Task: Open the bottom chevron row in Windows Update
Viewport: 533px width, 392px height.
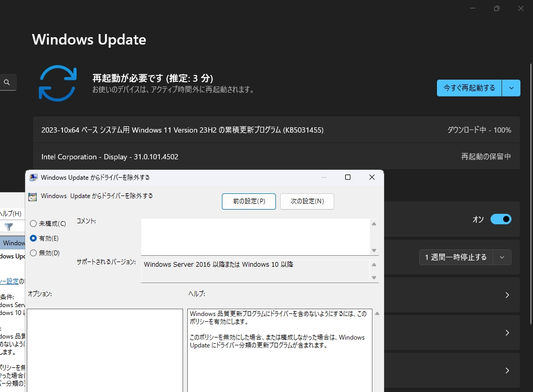Action: (507, 371)
